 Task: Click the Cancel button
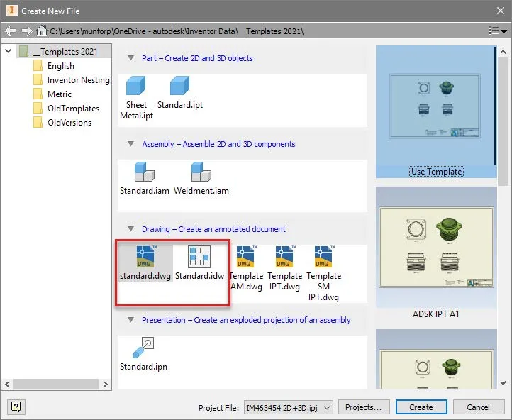pos(479,407)
